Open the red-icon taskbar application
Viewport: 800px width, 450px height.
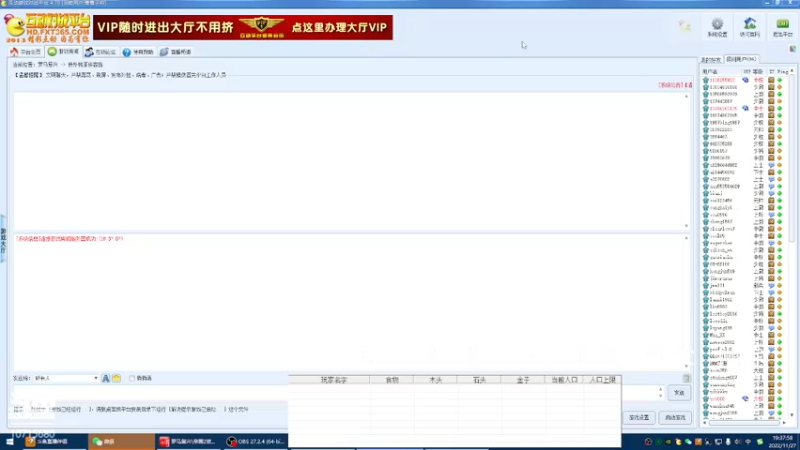tap(188, 442)
